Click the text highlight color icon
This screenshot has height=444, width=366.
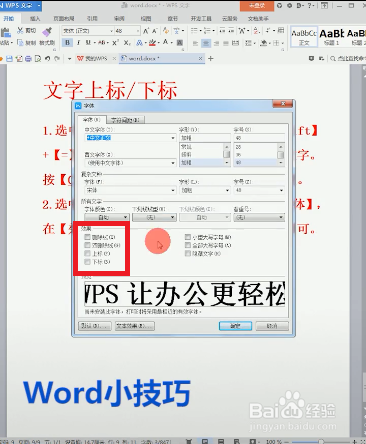pos(152,43)
